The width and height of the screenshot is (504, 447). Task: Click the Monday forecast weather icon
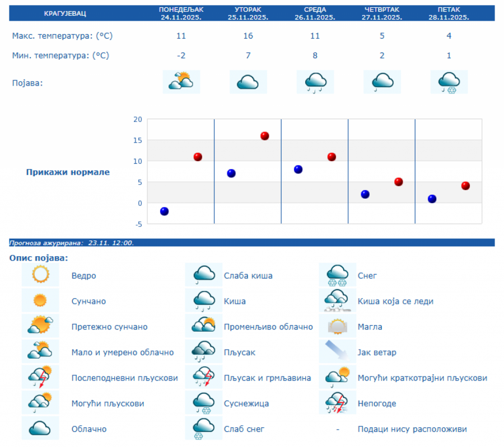pyautogui.click(x=181, y=82)
